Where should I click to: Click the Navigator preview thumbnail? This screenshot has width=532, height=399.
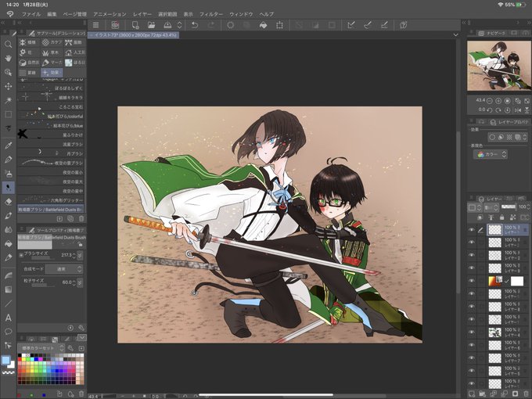pyautogui.click(x=499, y=66)
